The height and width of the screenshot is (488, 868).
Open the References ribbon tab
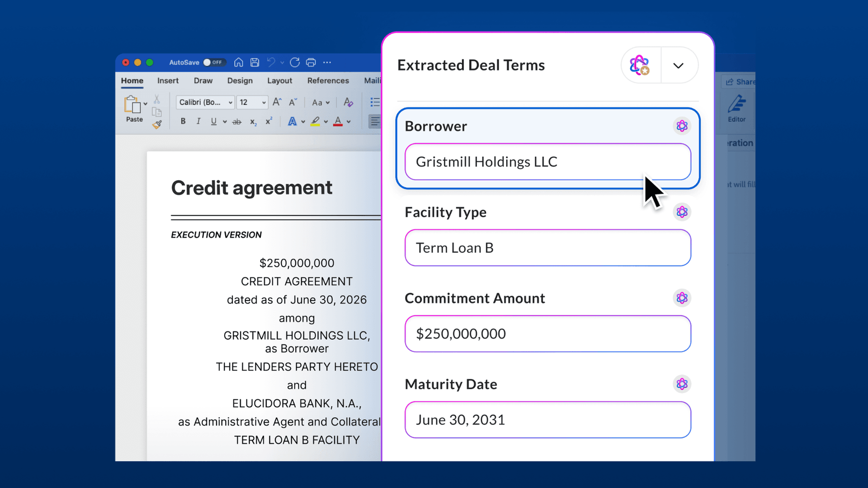[328, 80]
